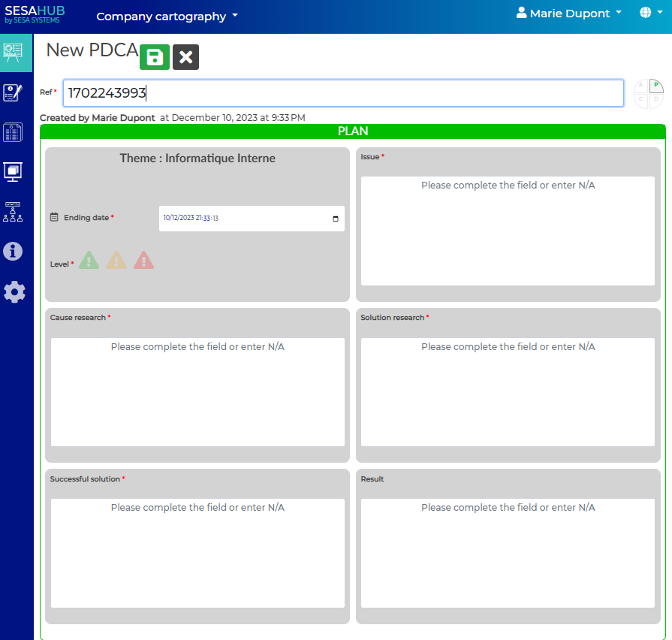Open the settings gear in sidebar
Screen dimensions: 672x640
[14, 291]
